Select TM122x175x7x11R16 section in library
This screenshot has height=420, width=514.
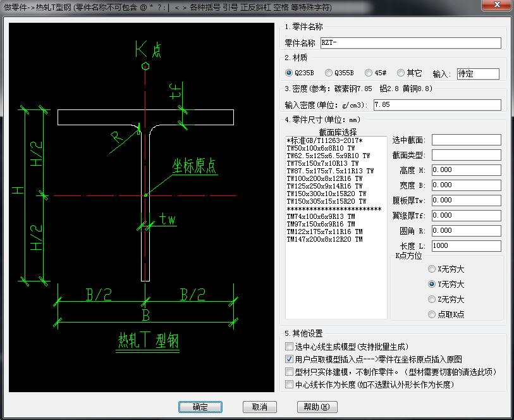[324, 232]
